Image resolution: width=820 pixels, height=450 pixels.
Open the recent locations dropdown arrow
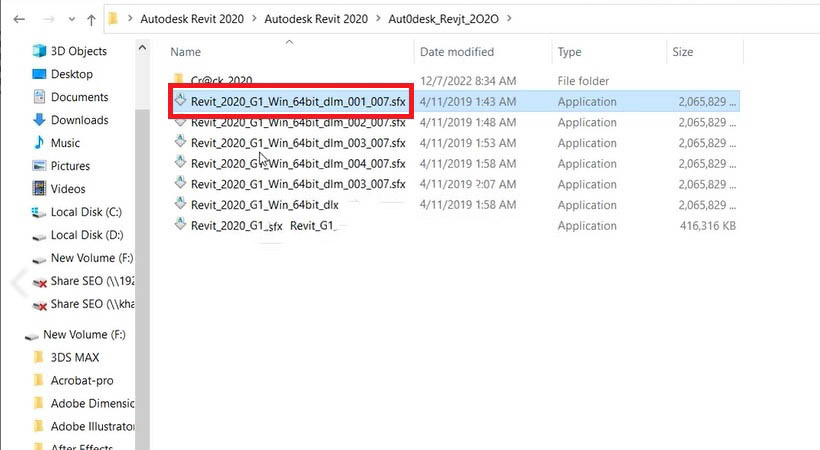coord(72,20)
